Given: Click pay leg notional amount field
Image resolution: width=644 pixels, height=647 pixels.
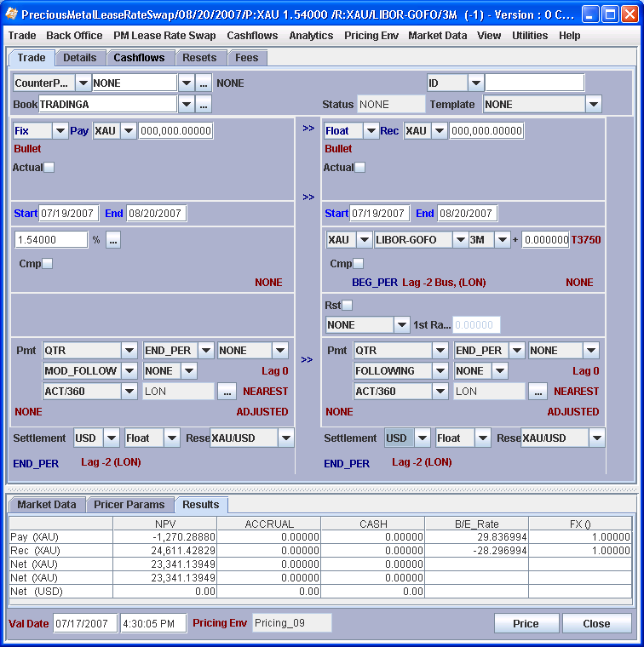Looking at the screenshot, I should tap(175, 131).
